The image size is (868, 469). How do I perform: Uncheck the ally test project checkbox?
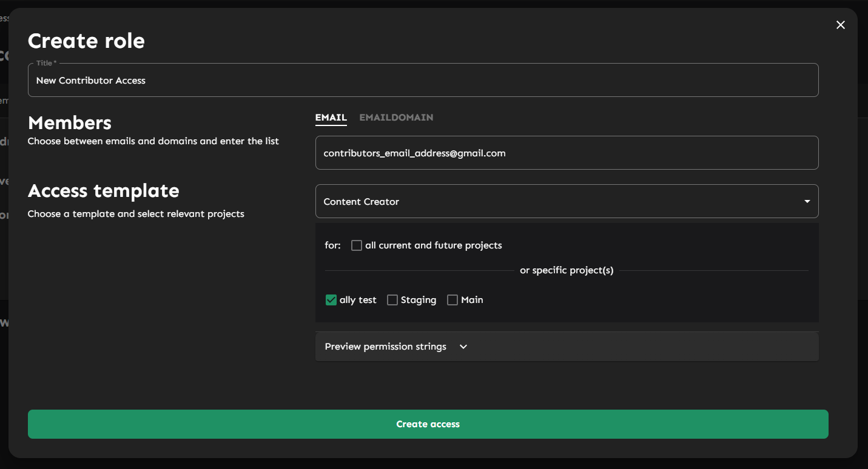[331, 300]
